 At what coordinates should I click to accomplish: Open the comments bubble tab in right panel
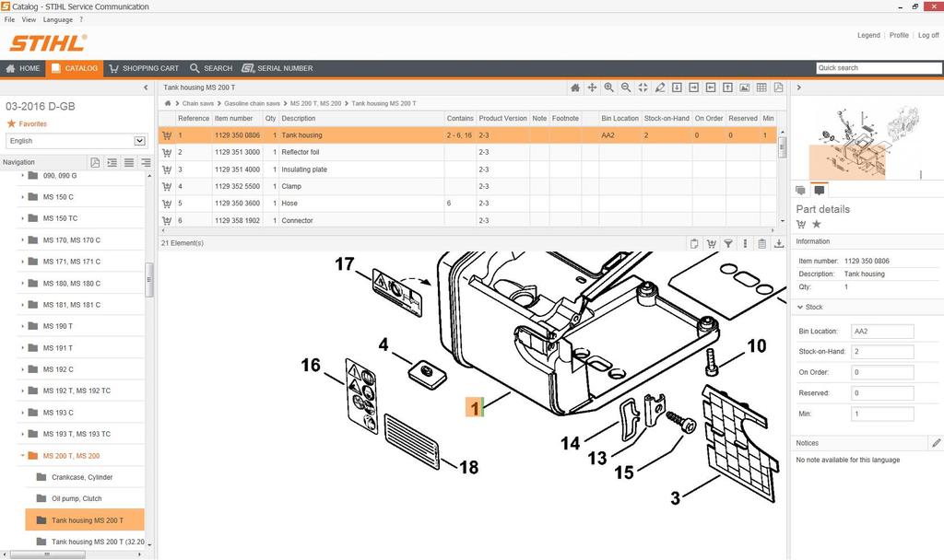[819, 190]
